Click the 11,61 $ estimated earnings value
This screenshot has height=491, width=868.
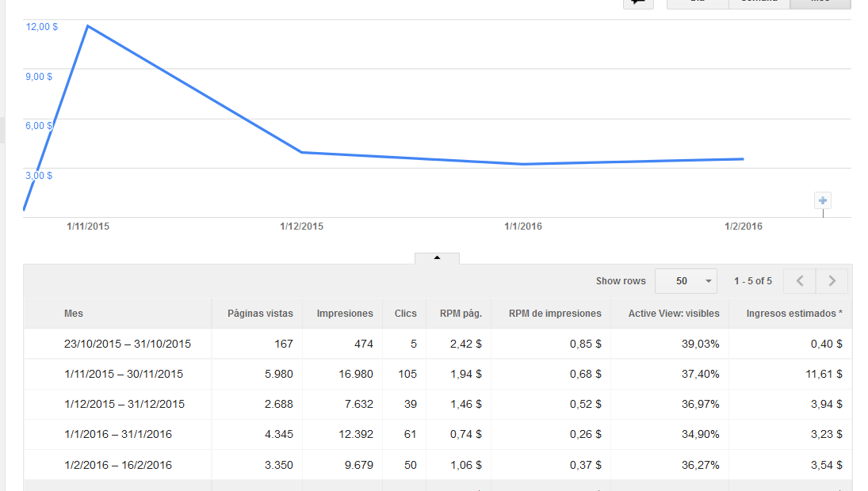click(824, 374)
